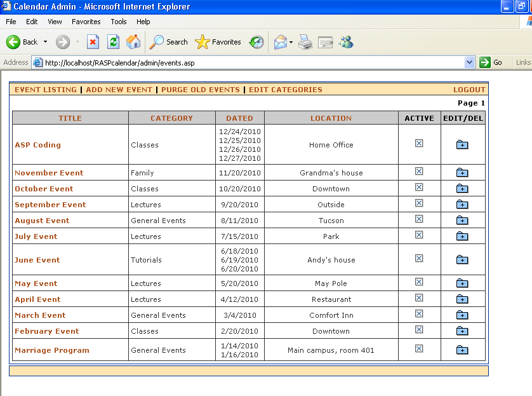Open the Help menu

tap(143, 22)
